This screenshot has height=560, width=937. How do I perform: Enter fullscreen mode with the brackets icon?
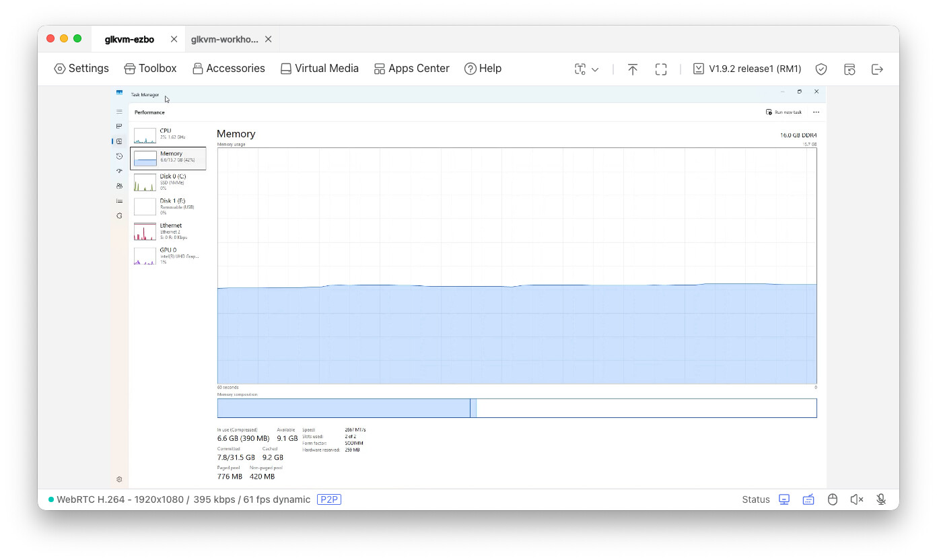[661, 69]
